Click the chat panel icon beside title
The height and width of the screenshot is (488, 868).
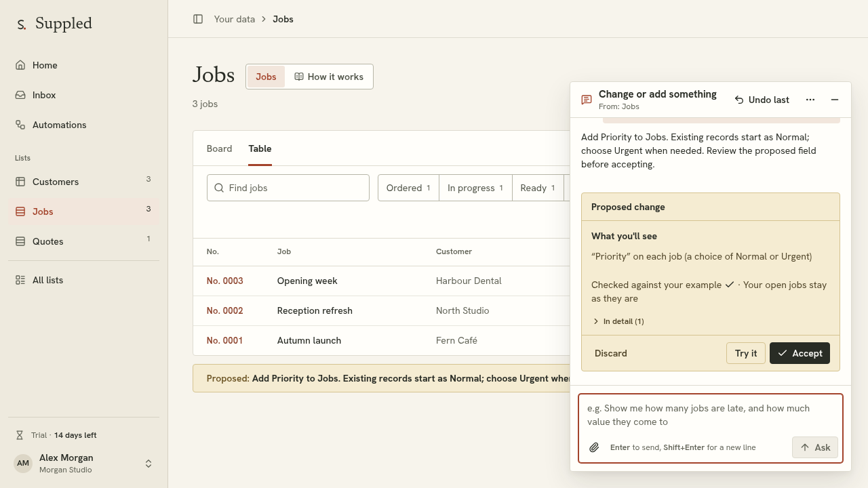(x=587, y=100)
